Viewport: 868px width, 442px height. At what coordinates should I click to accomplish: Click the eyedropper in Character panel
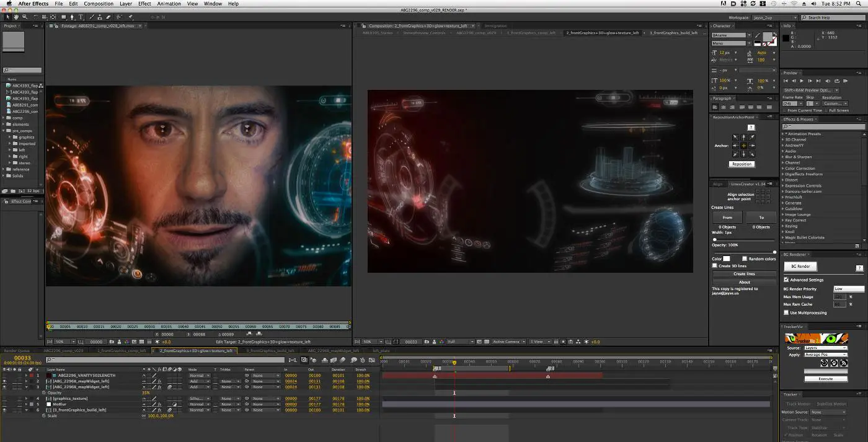[x=756, y=35]
